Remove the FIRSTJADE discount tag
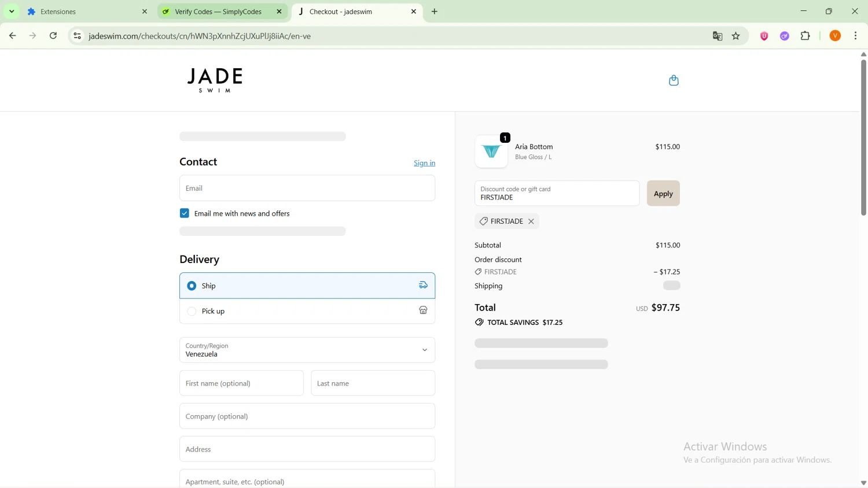 pyautogui.click(x=531, y=221)
